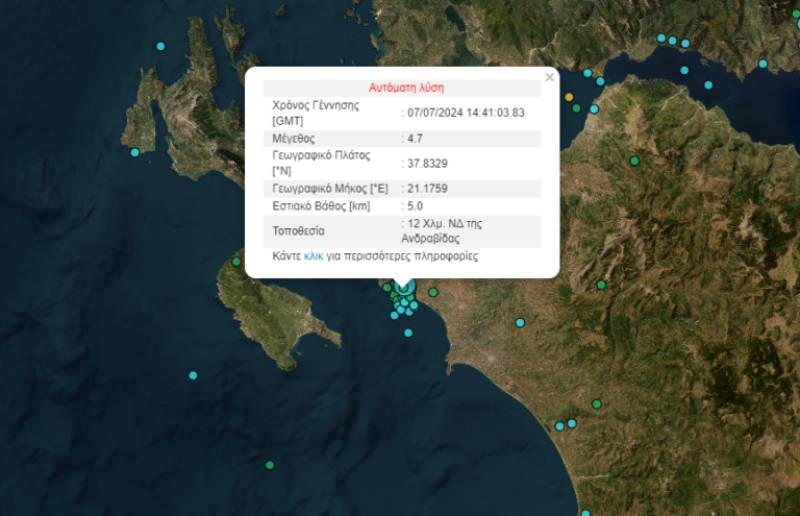Select green marker on Zakynthos island's northern tip
Image resolution: width=800 pixels, height=516 pixels.
point(237,262)
